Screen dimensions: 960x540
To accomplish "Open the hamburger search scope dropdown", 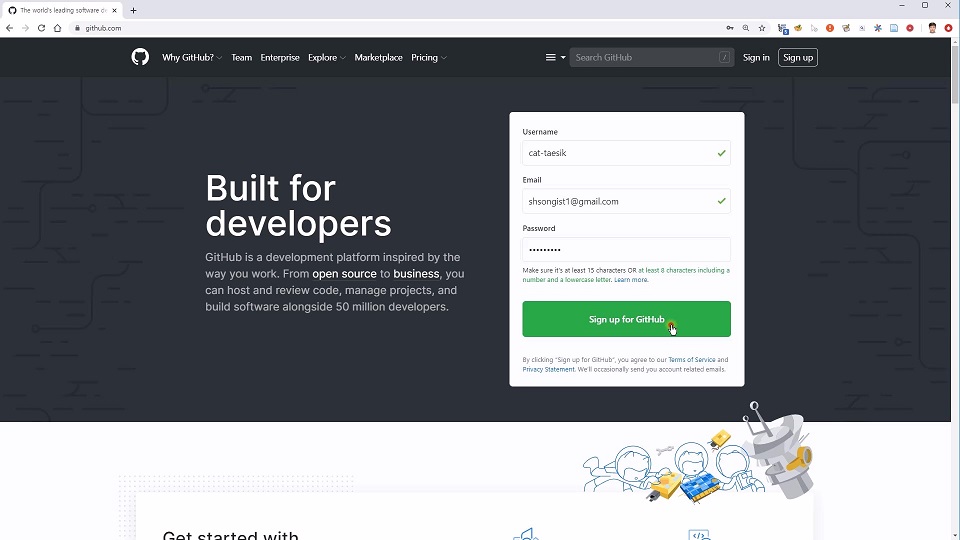I will coord(554,58).
